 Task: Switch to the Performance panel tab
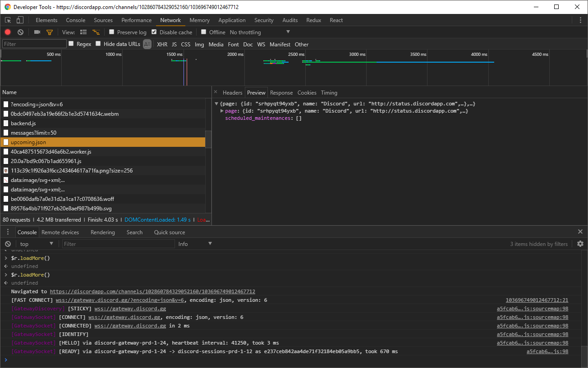point(136,20)
